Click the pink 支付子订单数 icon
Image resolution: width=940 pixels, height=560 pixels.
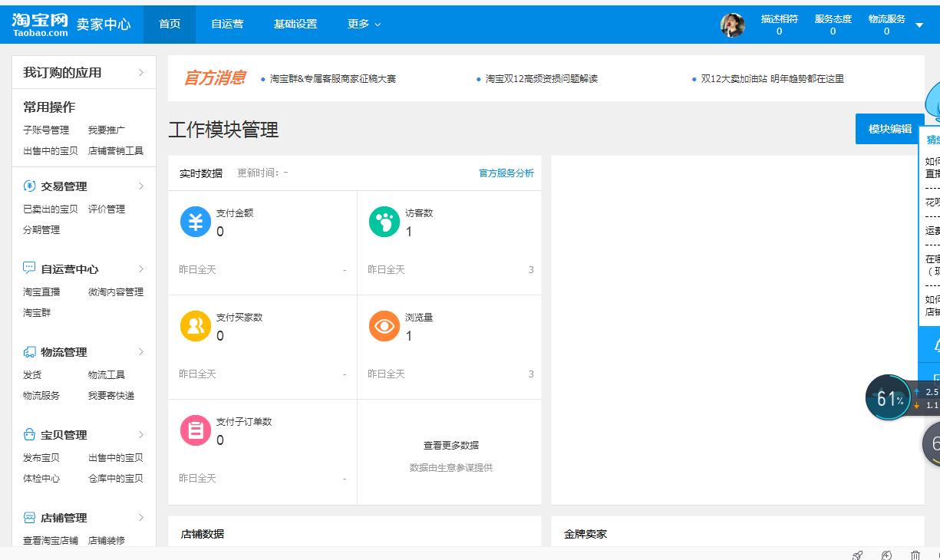(x=196, y=430)
